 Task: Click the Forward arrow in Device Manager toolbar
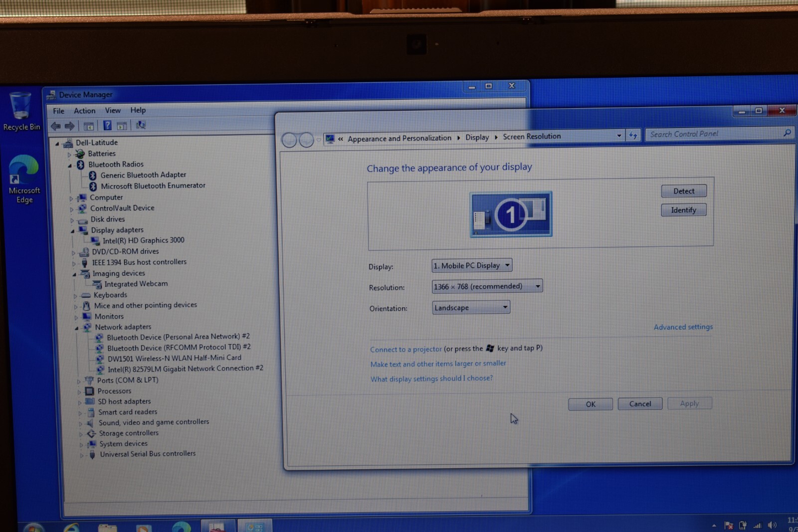[70, 126]
